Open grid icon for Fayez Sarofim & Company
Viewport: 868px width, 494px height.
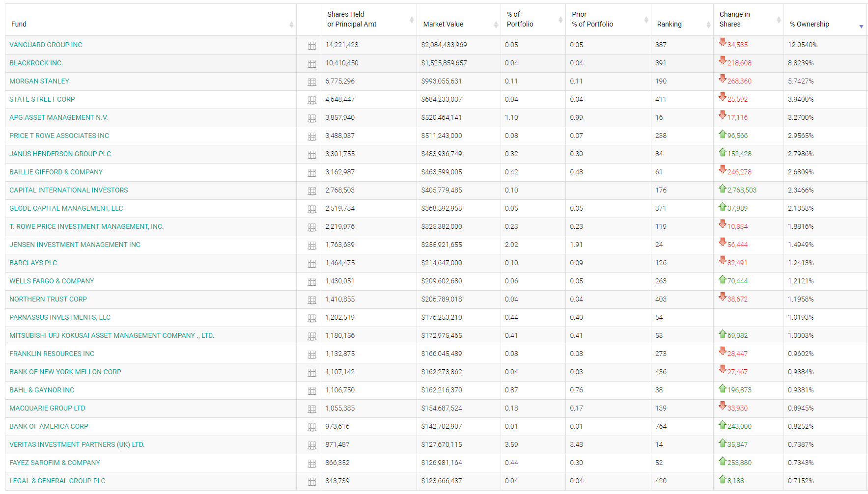coord(311,464)
